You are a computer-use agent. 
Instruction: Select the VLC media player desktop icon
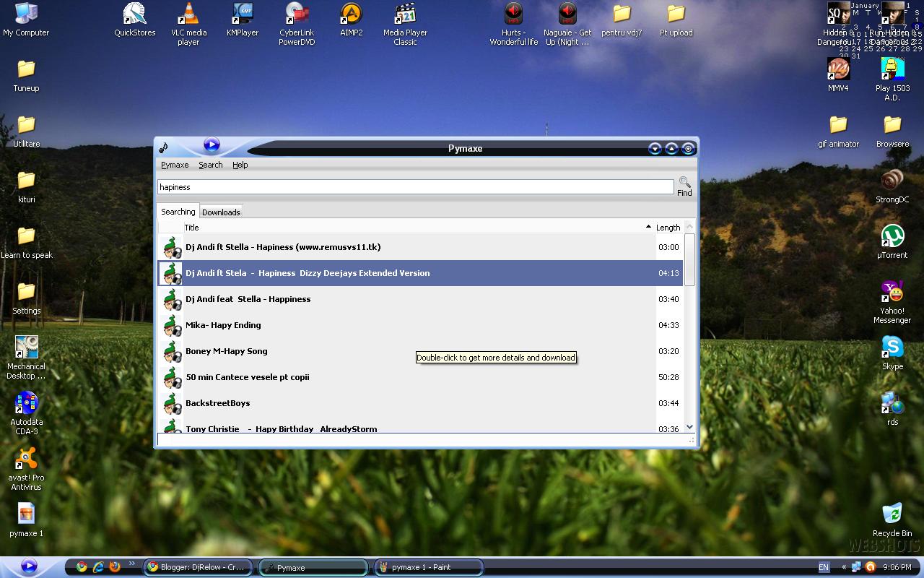pos(188,24)
